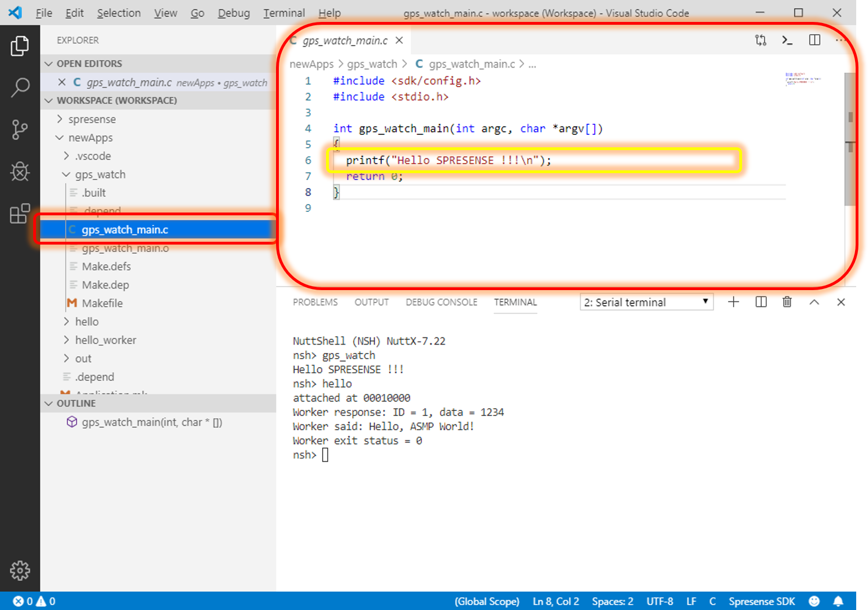Open the Extensions view
The image size is (868, 610).
tap(20, 214)
